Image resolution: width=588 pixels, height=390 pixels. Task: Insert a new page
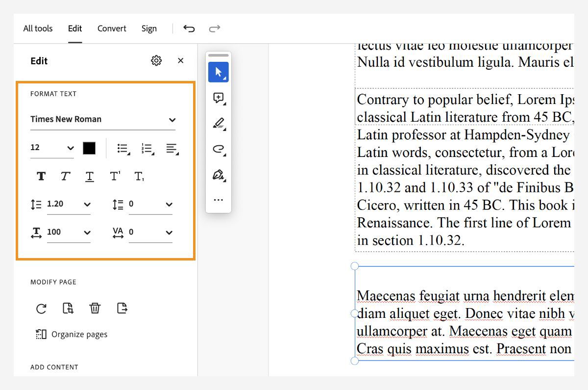[x=68, y=308]
